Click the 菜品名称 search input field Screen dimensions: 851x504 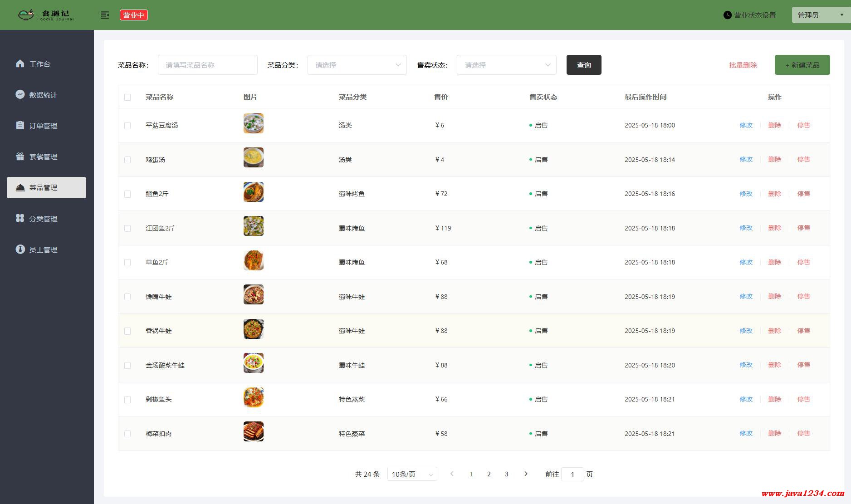point(207,65)
